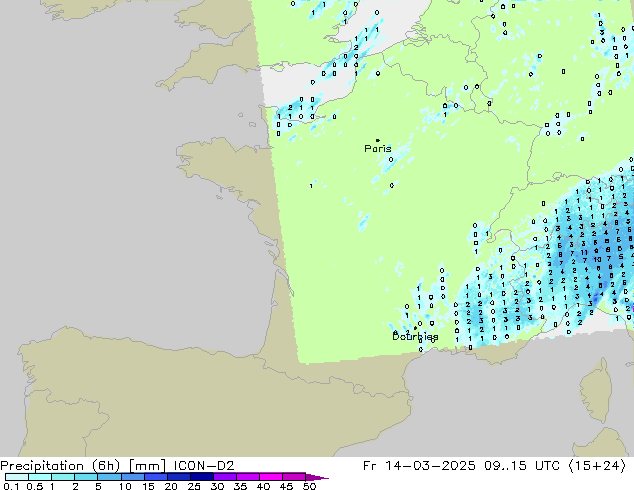Click the 'ICON-D2' model name text
This screenshot has width=634, height=490.
[204, 465]
